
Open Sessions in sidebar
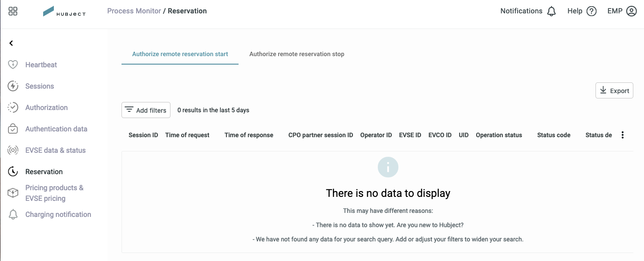[x=40, y=86]
